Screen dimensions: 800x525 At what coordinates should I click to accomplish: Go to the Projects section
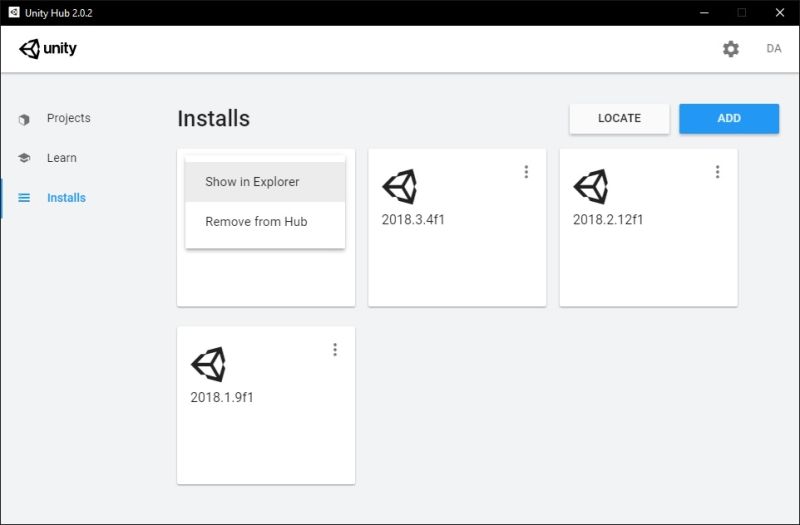68,118
